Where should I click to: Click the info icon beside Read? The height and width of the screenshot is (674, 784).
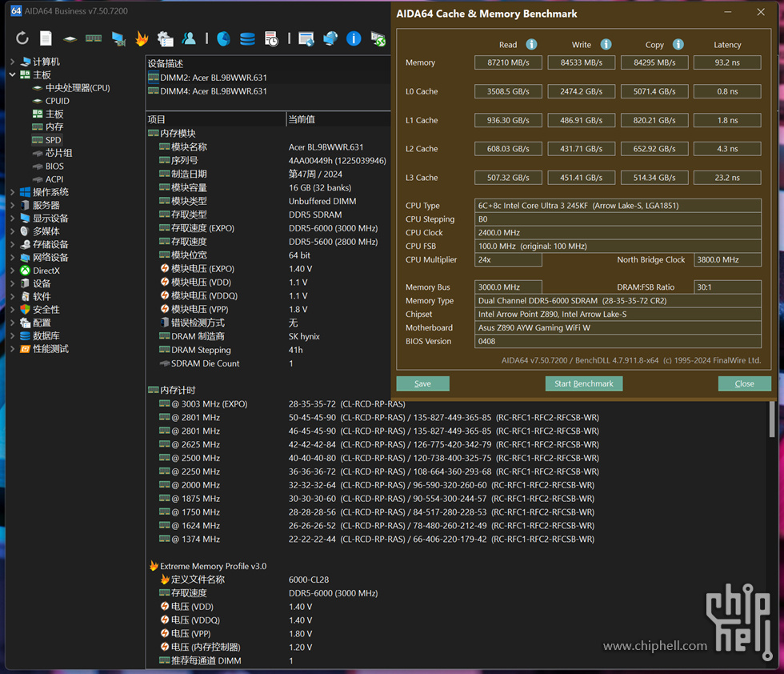tap(531, 45)
